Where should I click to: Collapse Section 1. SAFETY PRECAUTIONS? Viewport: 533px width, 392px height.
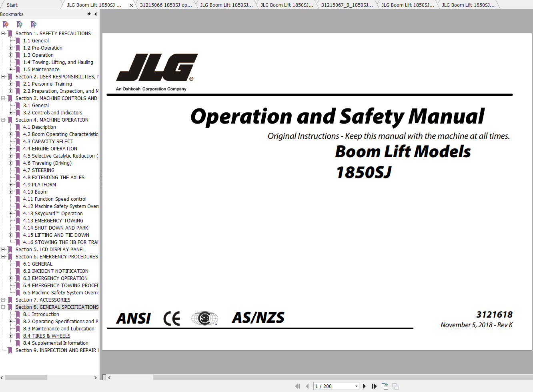point(3,34)
